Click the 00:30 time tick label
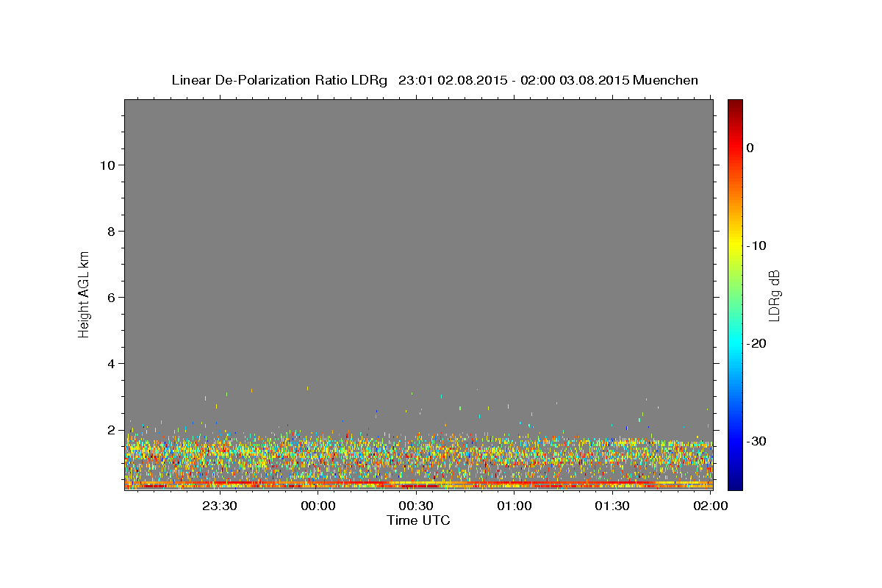Viewport: 882px width, 588px height. tap(417, 506)
